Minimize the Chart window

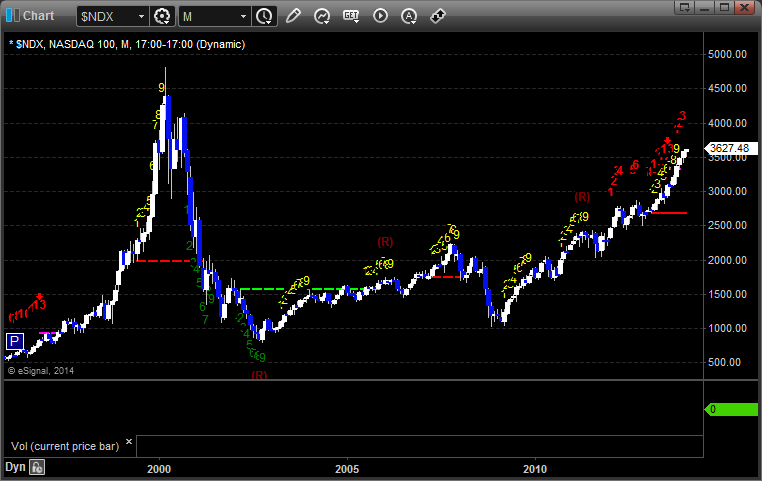(x=705, y=7)
